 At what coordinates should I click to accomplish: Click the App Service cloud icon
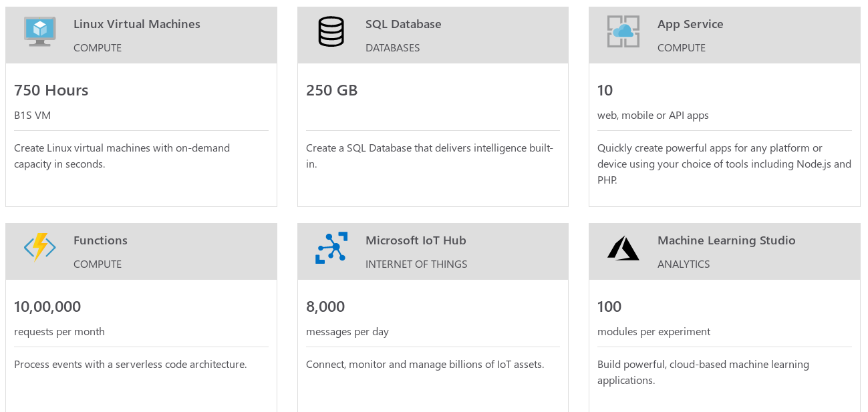[623, 32]
